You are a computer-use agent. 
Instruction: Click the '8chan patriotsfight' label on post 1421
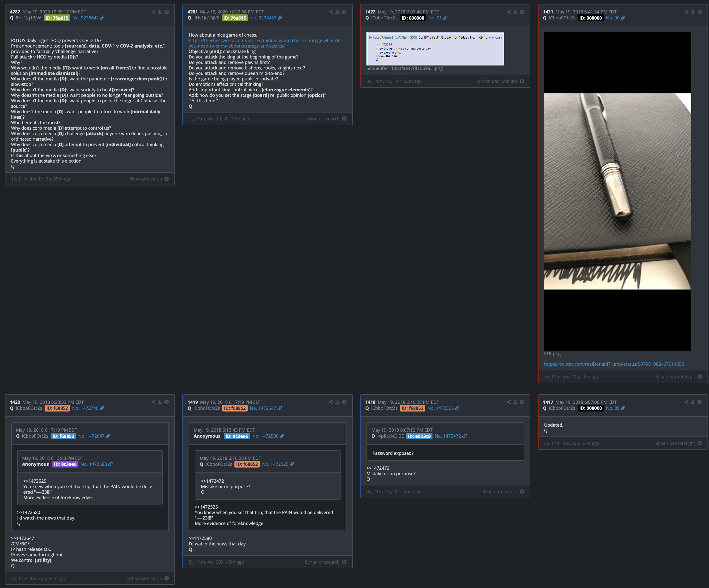pyautogui.click(x=675, y=376)
